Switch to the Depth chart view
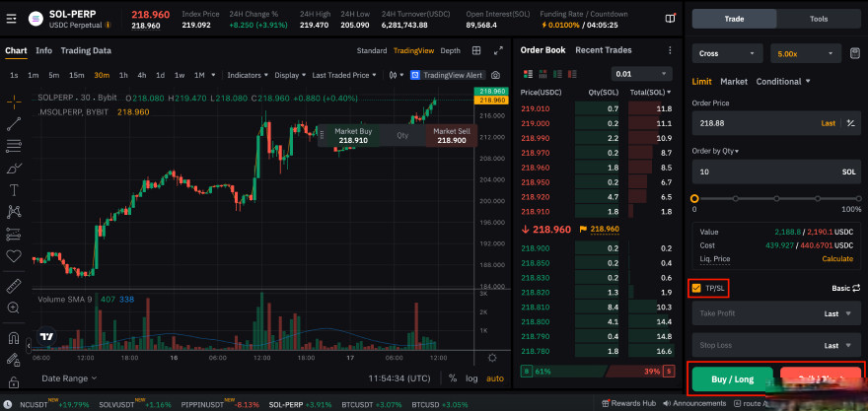Image resolution: width=868 pixels, height=411 pixels. (450, 50)
